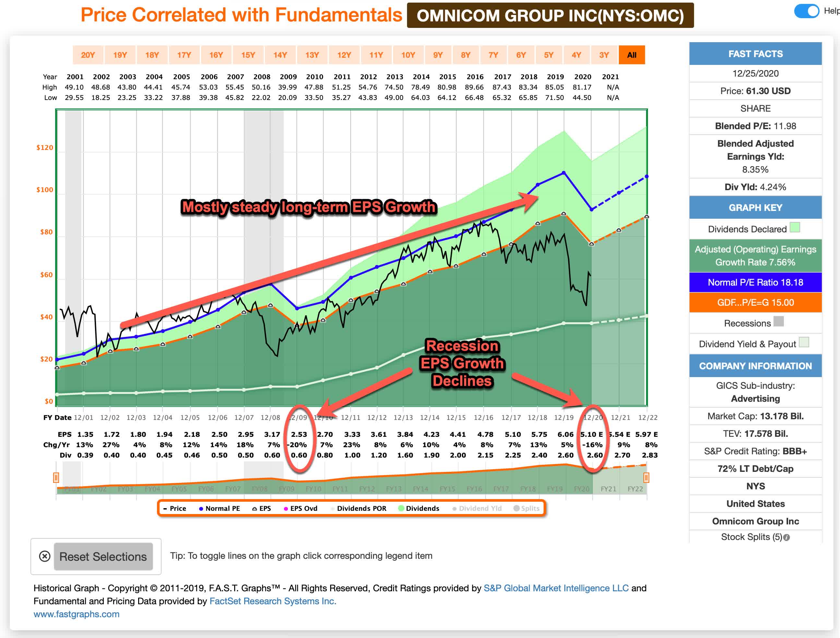
Task: Select the 13Y time range tab
Action: (x=312, y=55)
